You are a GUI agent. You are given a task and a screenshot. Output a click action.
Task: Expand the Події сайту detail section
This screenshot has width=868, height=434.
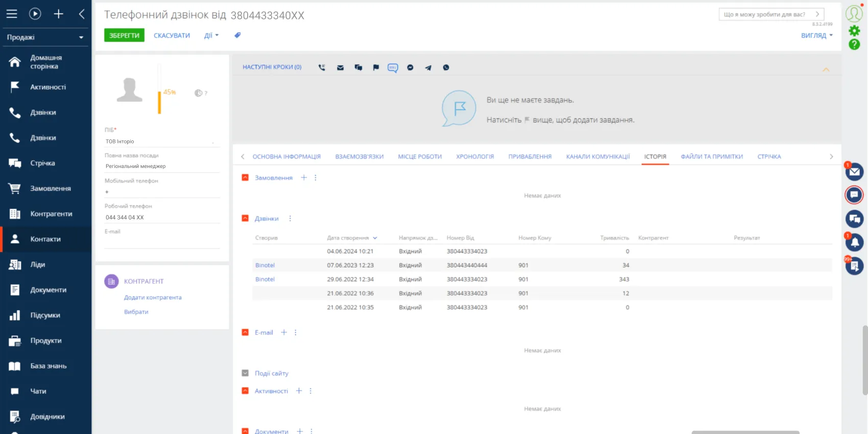[x=245, y=373]
